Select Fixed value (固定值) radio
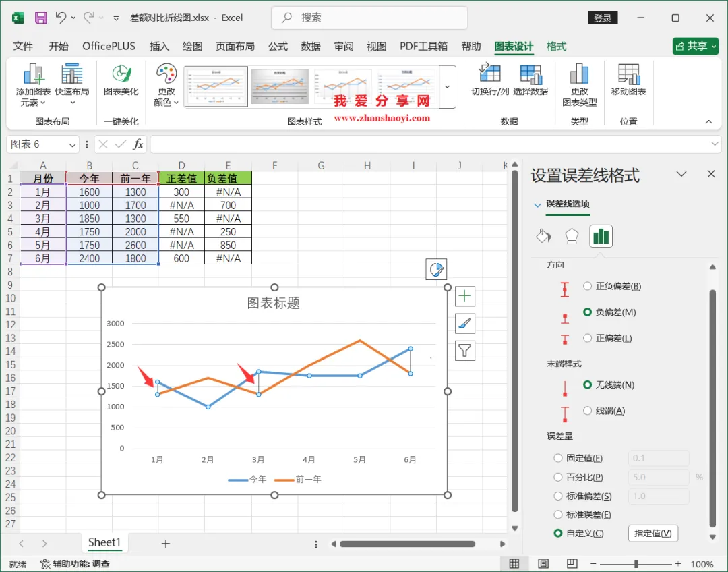Viewport: 728px width, 572px height. 558,458
